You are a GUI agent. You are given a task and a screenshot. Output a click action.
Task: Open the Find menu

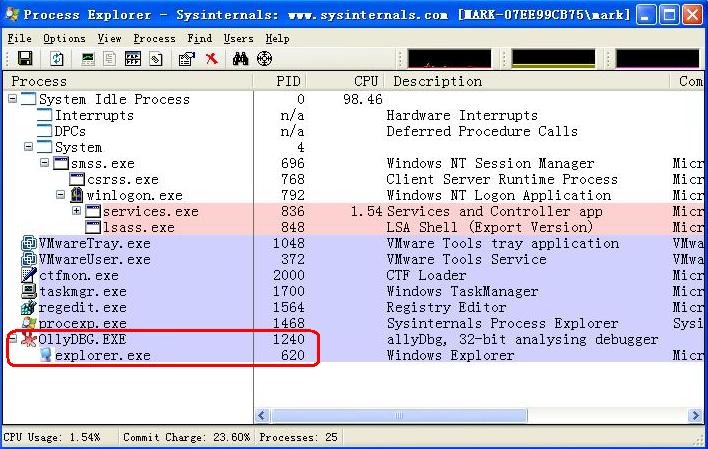coord(200,39)
